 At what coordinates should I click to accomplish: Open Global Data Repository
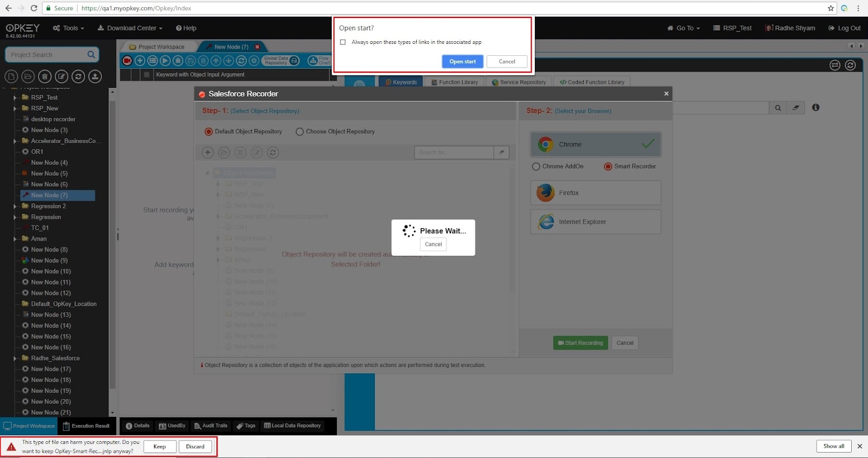click(x=281, y=61)
